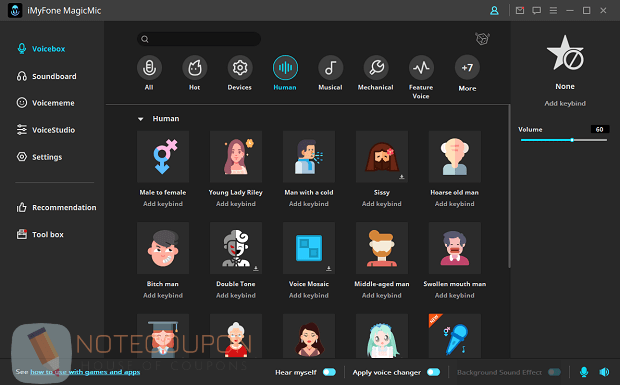Add keybind for Voice Mosaic
Image resolution: width=620 pixels, height=385 pixels.
[x=309, y=295]
